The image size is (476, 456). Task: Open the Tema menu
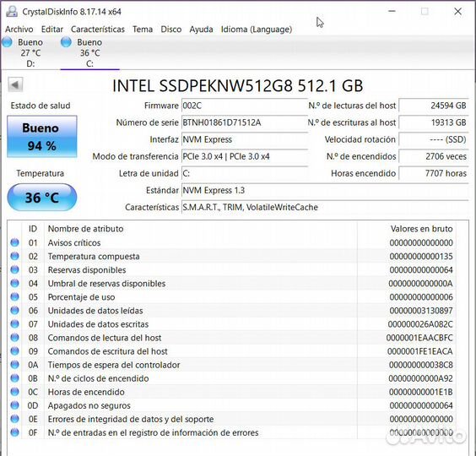point(143,30)
